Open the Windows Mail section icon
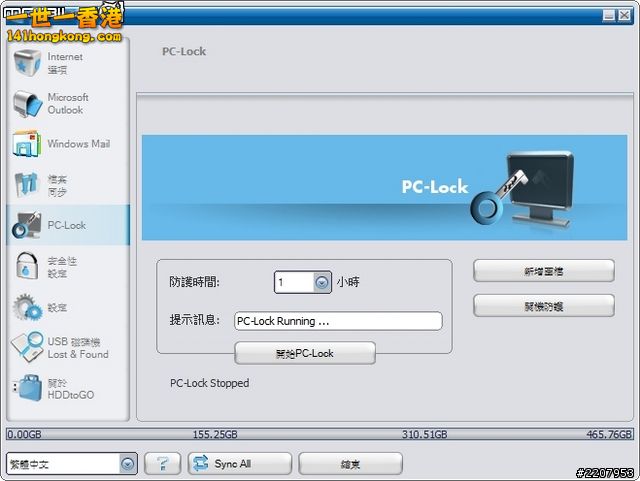This screenshot has height=481, width=640. [26, 144]
